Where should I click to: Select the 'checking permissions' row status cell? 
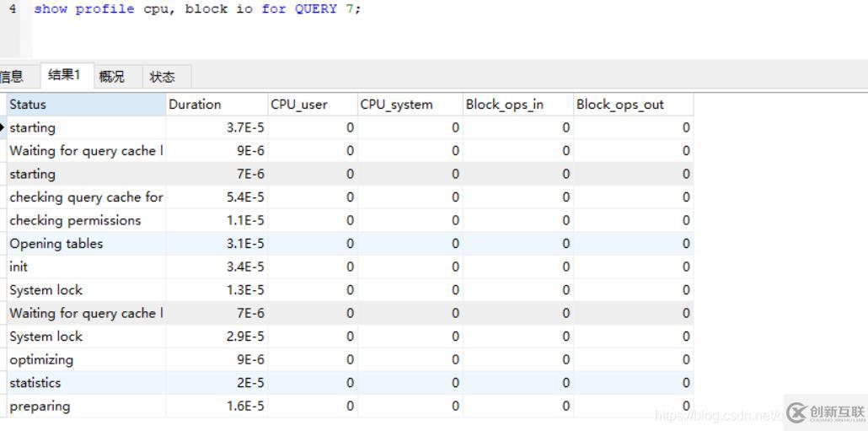pyautogui.click(x=86, y=220)
